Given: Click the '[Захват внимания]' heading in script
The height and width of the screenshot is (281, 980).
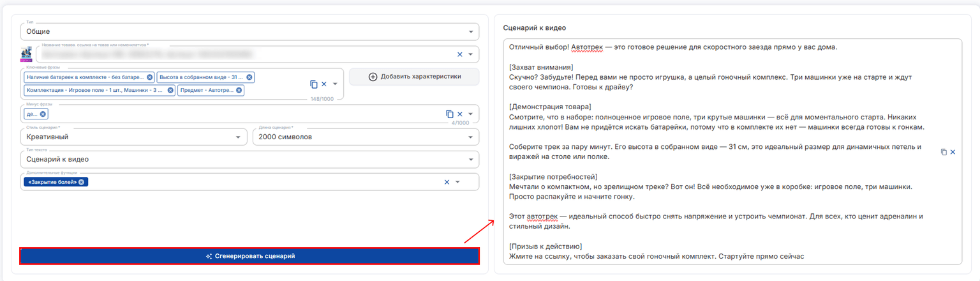Looking at the screenshot, I should point(541,68).
